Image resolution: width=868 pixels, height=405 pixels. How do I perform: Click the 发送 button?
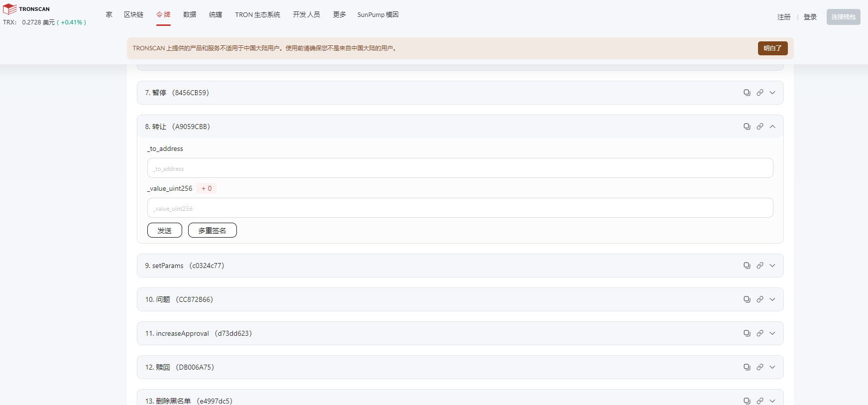(x=165, y=230)
